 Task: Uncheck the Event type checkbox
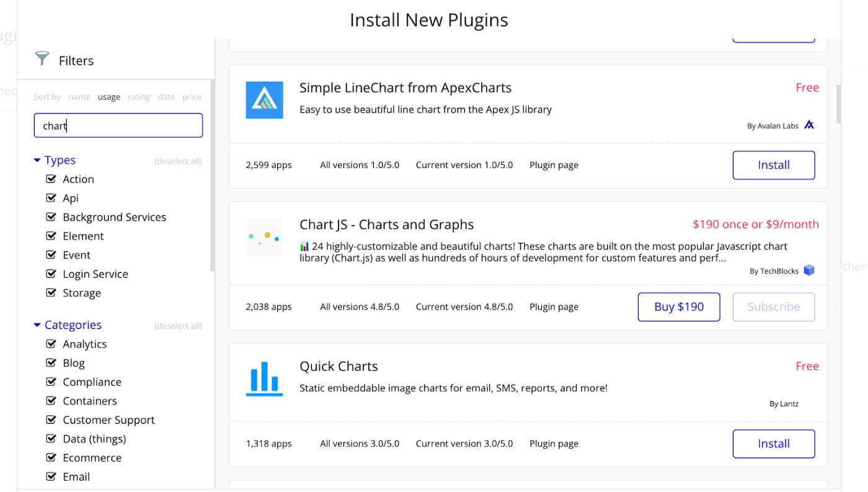point(51,255)
